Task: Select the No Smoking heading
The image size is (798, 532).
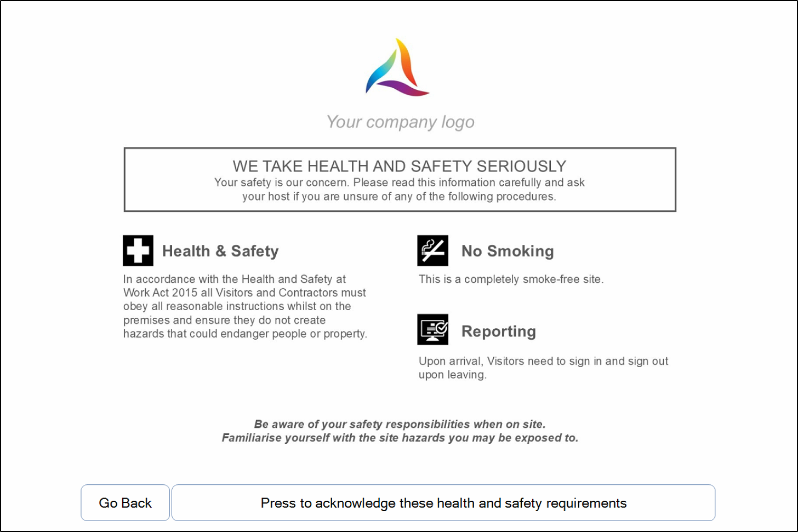Action: point(508,251)
